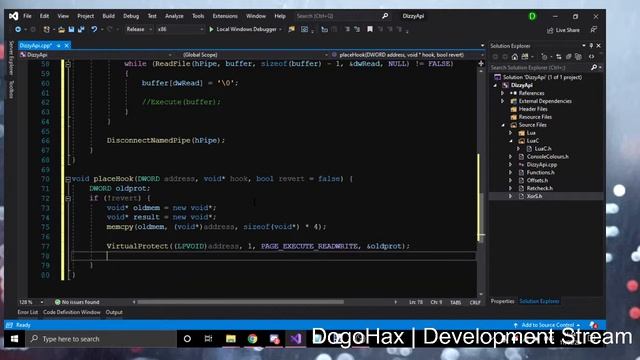
Task: Open the Extensions menu
Action: click(x=225, y=16)
